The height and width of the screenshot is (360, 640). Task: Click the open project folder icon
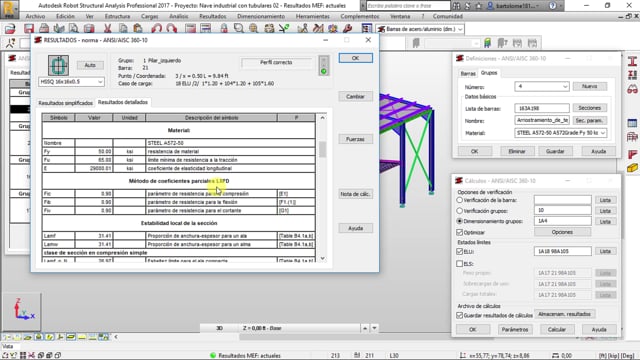[10, 28]
